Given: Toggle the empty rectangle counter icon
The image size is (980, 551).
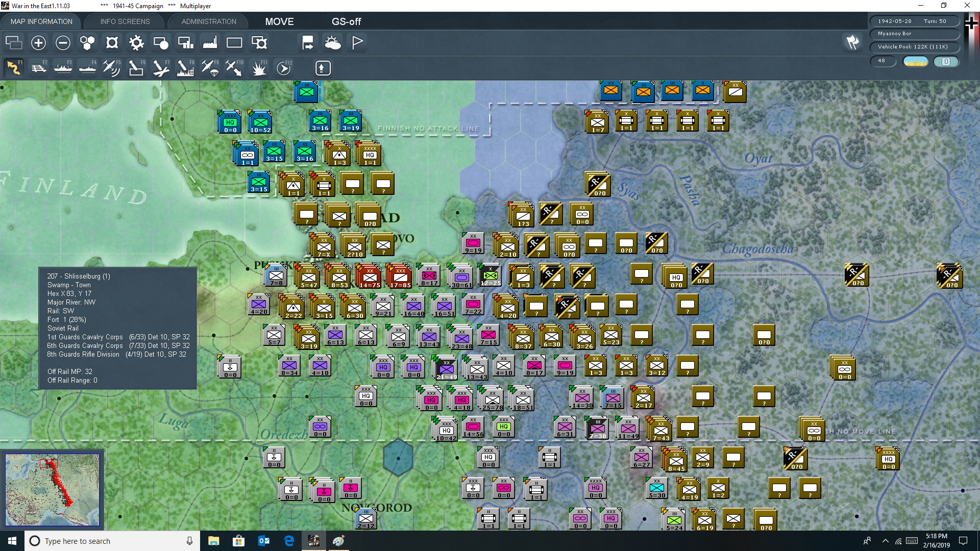Looking at the screenshot, I should pyautogui.click(x=234, y=42).
